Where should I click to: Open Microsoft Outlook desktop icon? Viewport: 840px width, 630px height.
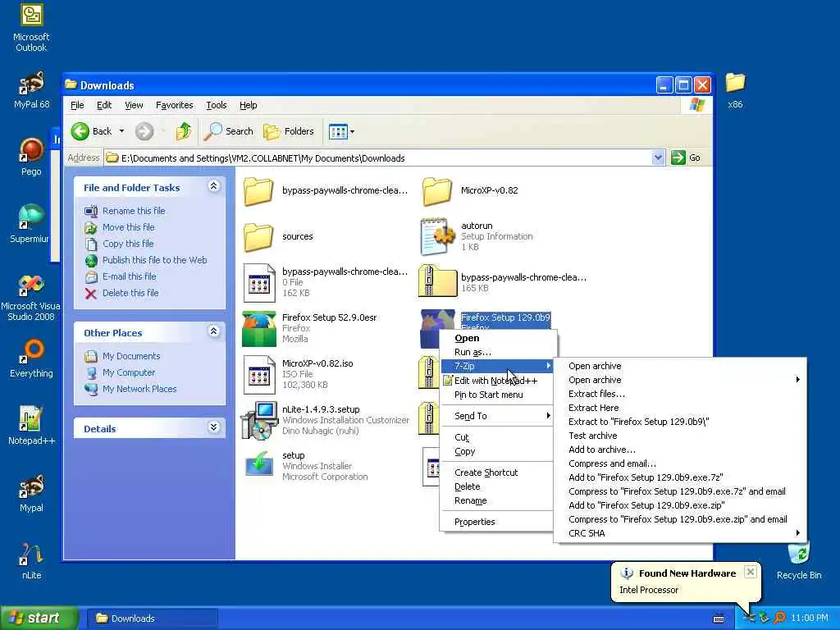(31, 28)
